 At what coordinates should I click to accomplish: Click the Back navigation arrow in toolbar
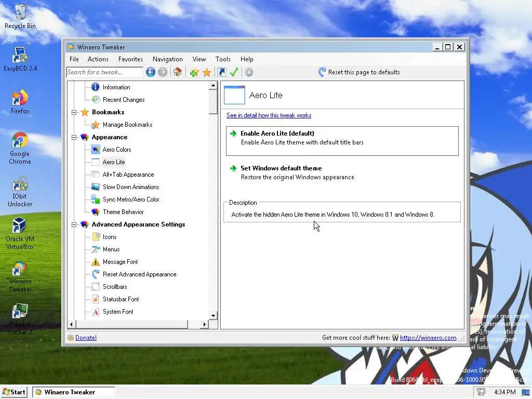[x=151, y=72]
